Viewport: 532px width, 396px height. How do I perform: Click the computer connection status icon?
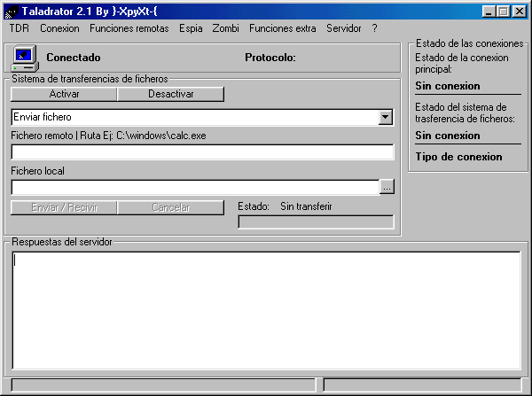tap(24, 58)
